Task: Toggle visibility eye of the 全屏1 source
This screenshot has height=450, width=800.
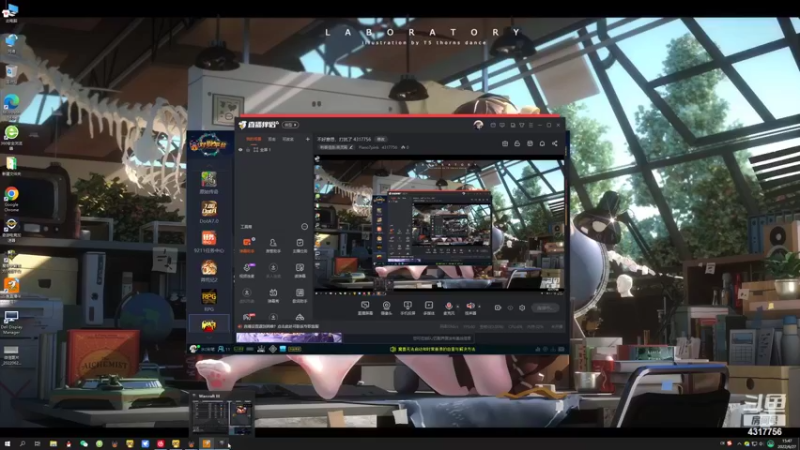Action: pyautogui.click(x=241, y=150)
